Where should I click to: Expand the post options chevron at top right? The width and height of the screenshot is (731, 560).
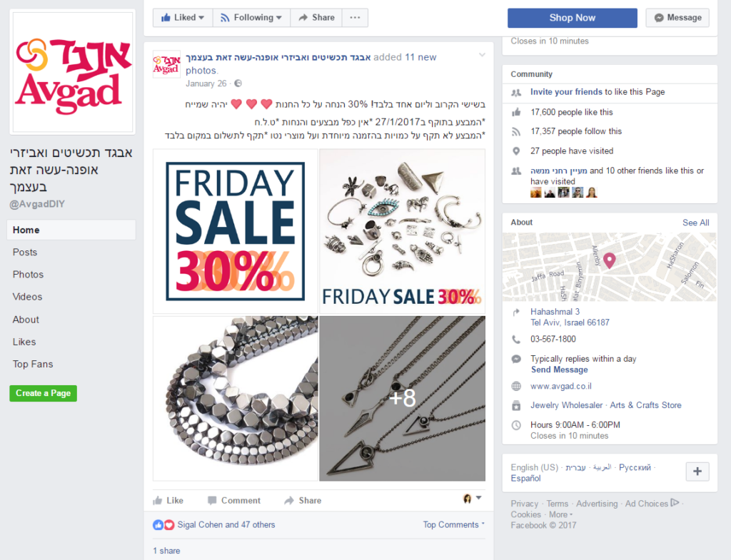(482, 55)
